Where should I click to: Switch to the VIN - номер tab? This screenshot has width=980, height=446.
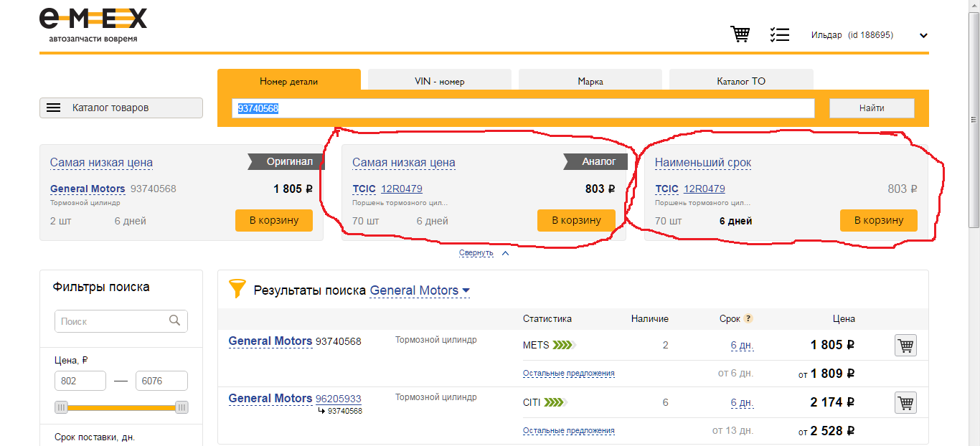(x=440, y=81)
